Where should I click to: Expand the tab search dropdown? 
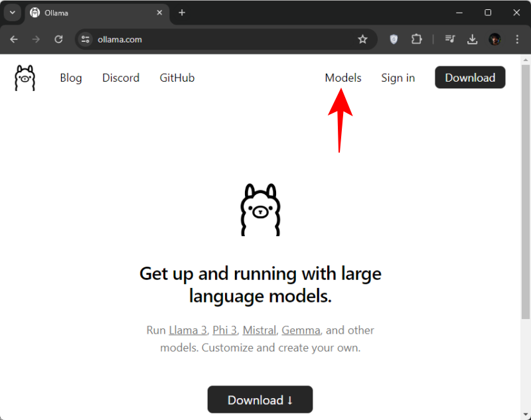[x=13, y=13]
